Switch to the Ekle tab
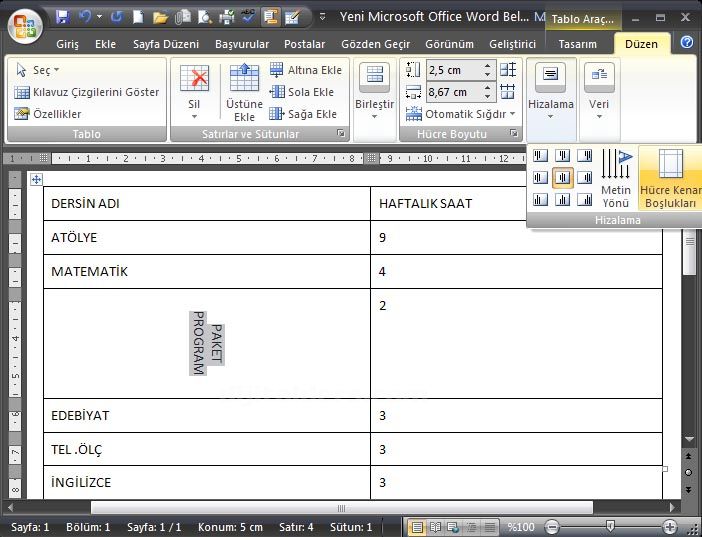This screenshot has height=537, width=702. pos(105,44)
